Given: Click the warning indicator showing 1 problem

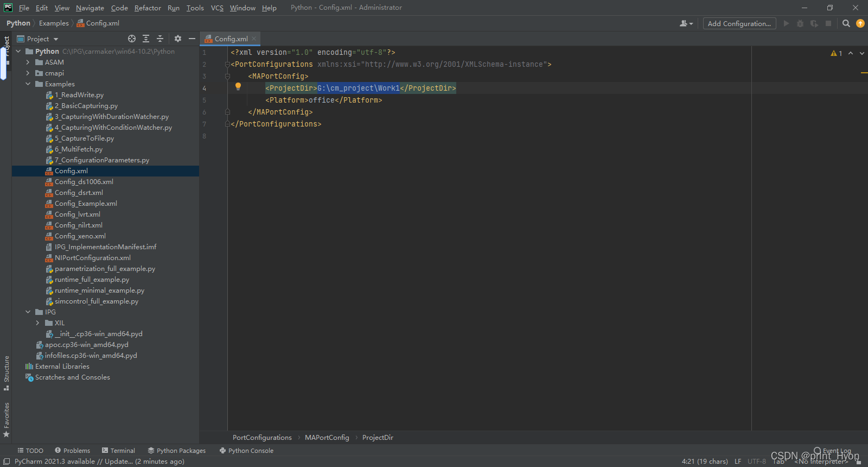Looking at the screenshot, I should point(837,53).
